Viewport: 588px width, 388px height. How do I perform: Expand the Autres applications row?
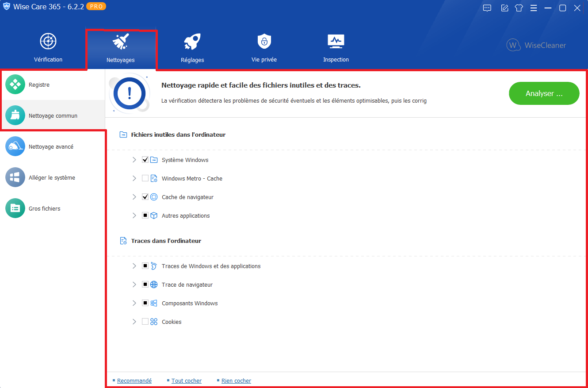pyautogui.click(x=134, y=215)
